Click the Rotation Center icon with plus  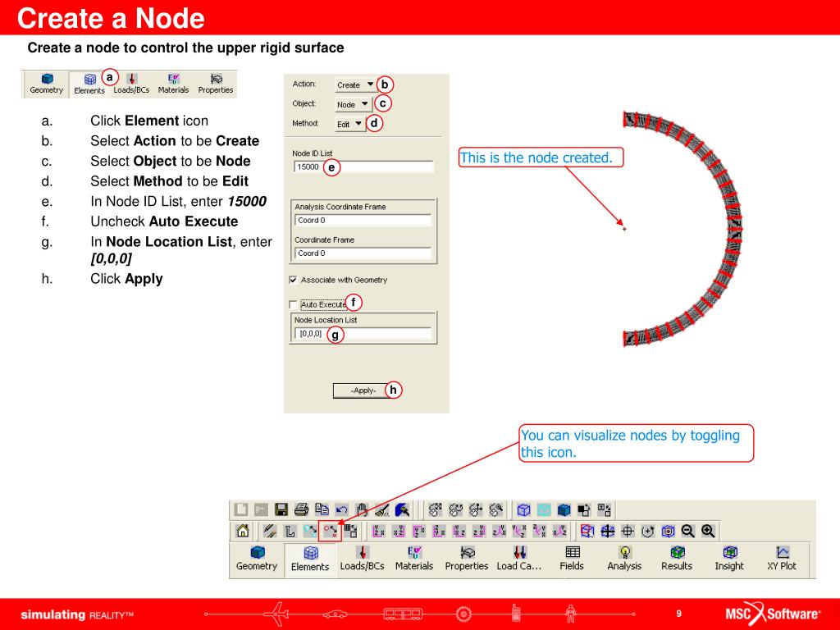(648, 531)
